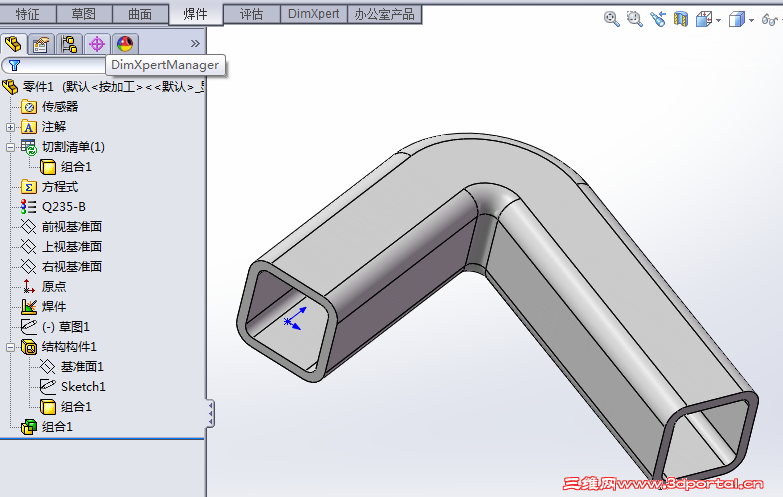The width and height of the screenshot is (783, 497).
Task: Click the Zoom to Area icon
Action: click(x=634, y=19)
